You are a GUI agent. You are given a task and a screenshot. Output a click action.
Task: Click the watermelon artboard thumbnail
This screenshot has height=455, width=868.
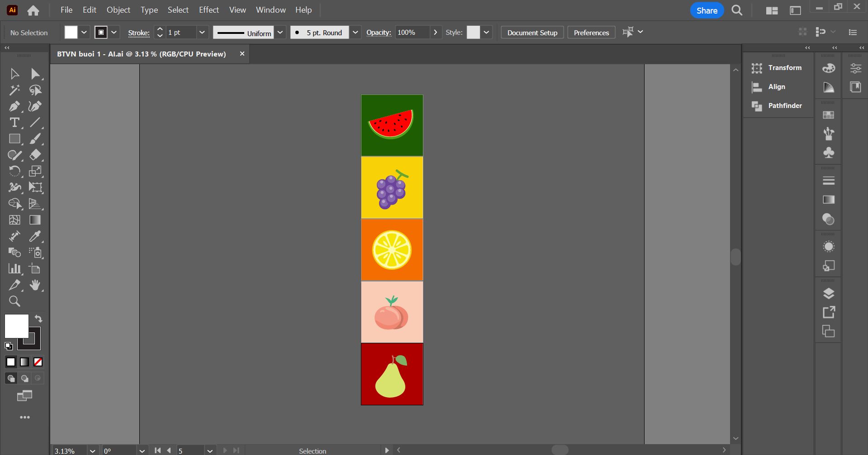392,126
